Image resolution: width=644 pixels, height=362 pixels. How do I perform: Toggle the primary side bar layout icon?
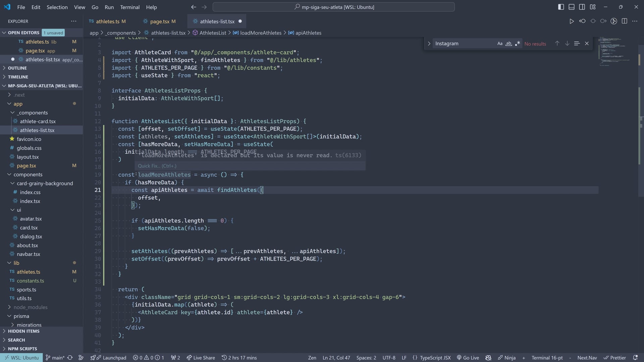[x=561, y=7]
